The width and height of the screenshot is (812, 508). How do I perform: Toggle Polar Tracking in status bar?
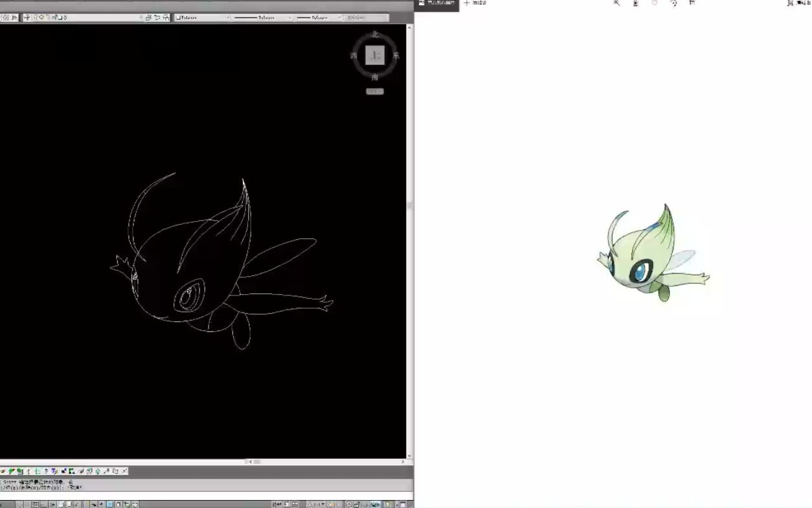coord(52,504)
